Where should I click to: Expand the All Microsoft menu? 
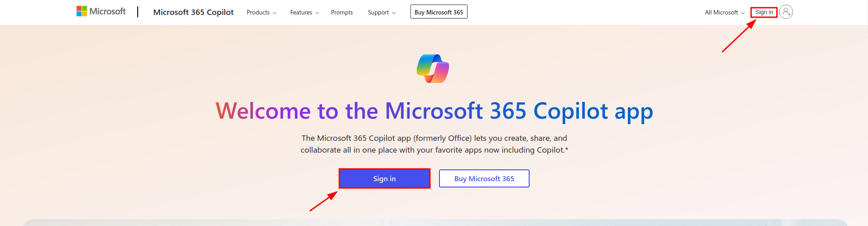(x=722, y=12)
